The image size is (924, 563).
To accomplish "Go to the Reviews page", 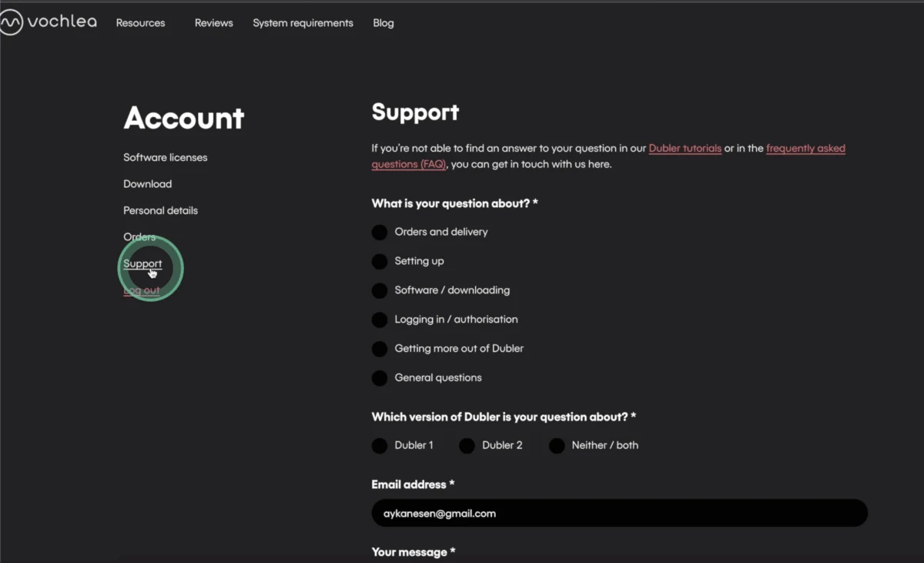I will click(213, 23).
